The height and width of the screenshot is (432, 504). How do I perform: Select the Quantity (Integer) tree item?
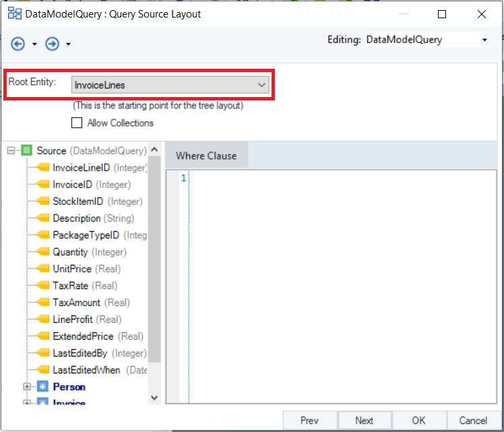(x=90, y=251)
